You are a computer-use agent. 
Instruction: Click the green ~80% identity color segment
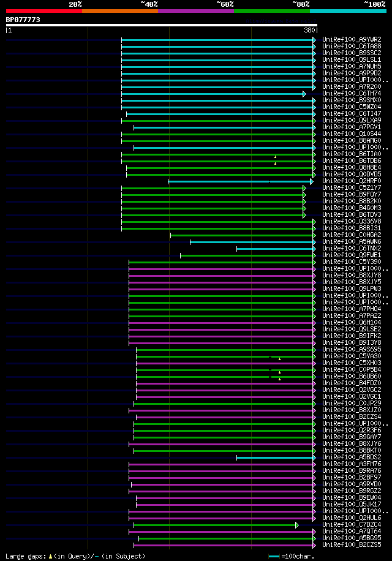(272, 11)
